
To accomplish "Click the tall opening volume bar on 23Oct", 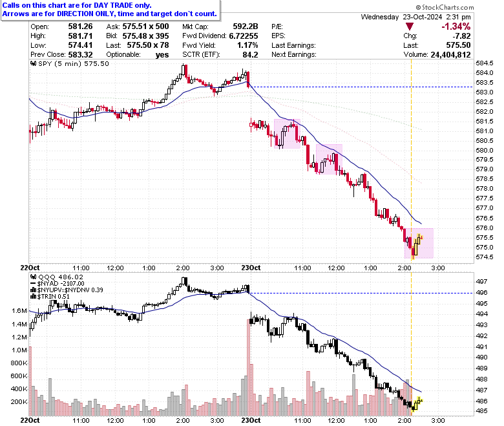I will [249, 367].
